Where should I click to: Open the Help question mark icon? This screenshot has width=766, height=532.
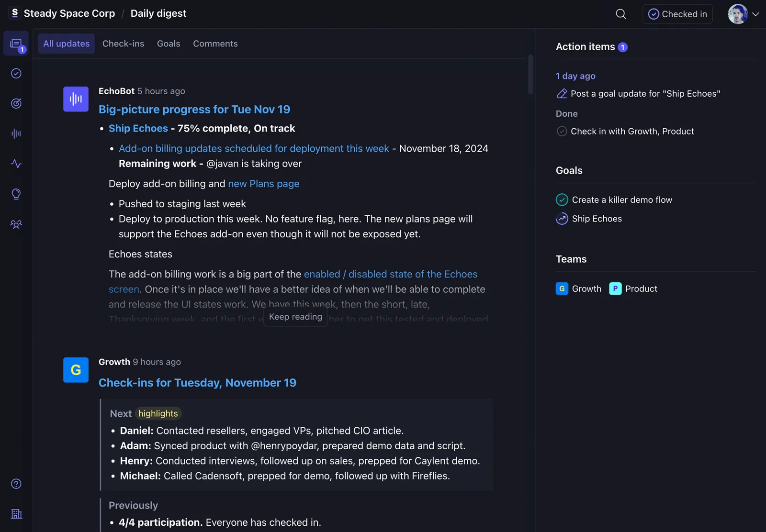coord(16,484)
